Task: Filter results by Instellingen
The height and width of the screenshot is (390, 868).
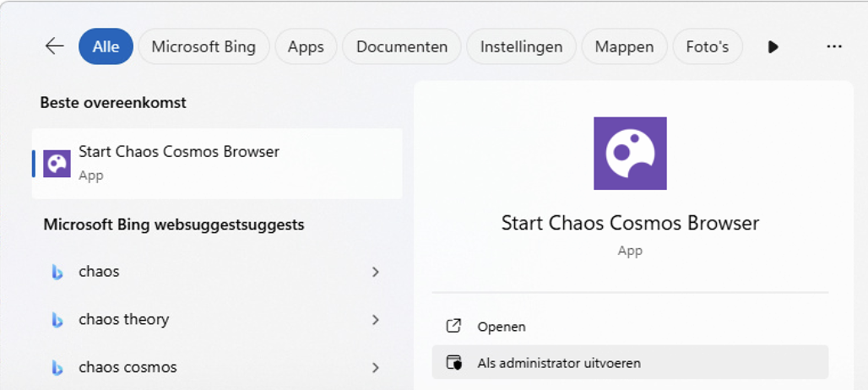Action: click(x=522, y=46)
